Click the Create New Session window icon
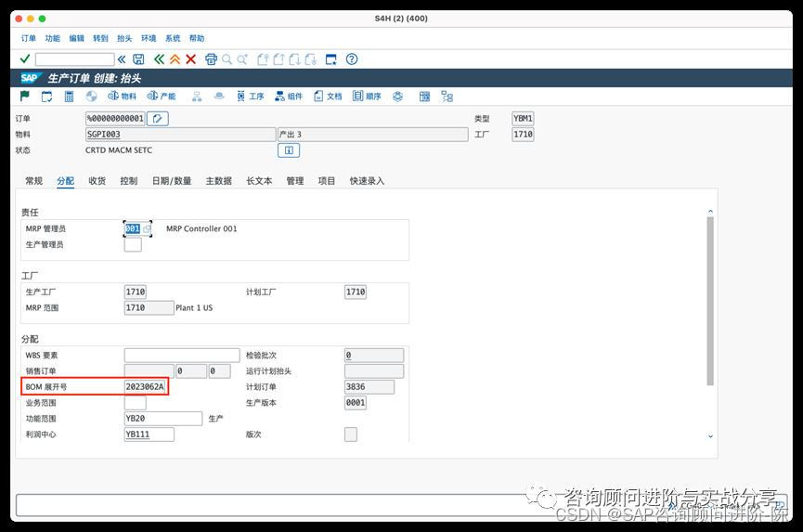 pyautogui.click(x=331, y=59)
